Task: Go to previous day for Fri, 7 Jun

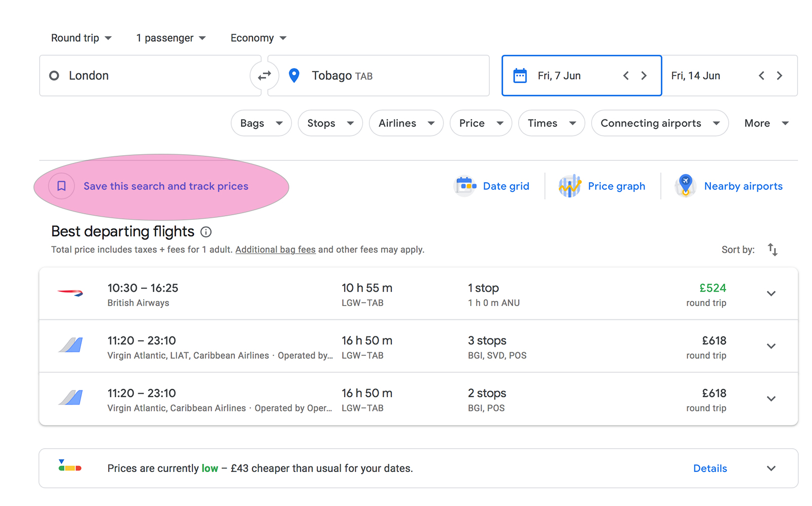Action: tap(626, 76)
